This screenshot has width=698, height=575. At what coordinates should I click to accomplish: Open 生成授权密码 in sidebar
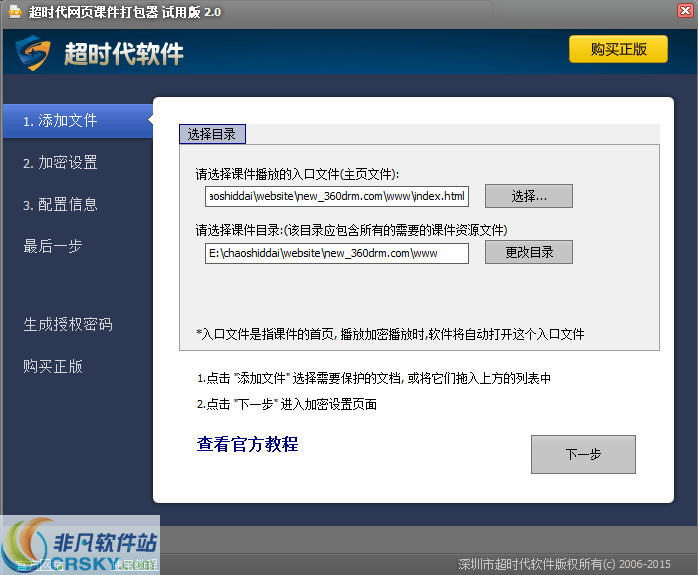68,324
